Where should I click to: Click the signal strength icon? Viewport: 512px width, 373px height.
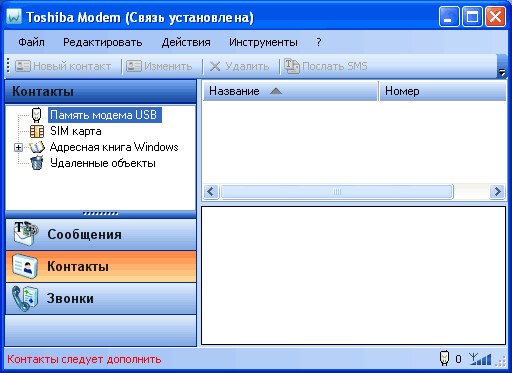click(480, 359)
